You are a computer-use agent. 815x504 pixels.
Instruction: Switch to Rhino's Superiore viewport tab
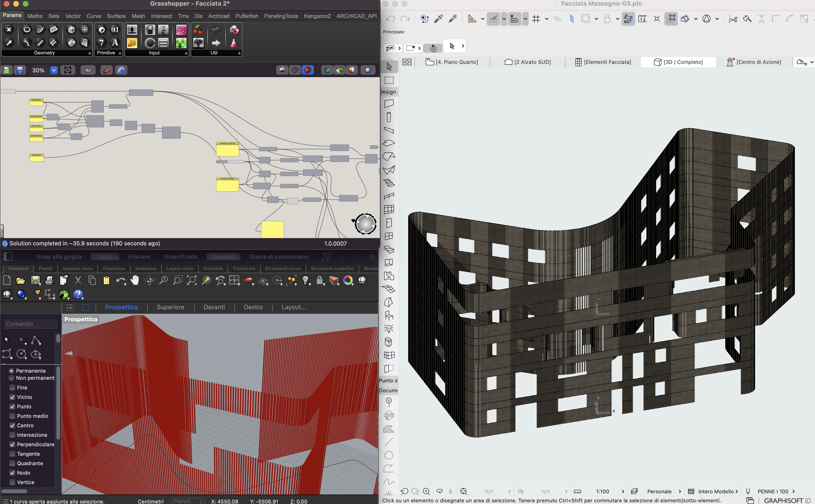[170, 307]
